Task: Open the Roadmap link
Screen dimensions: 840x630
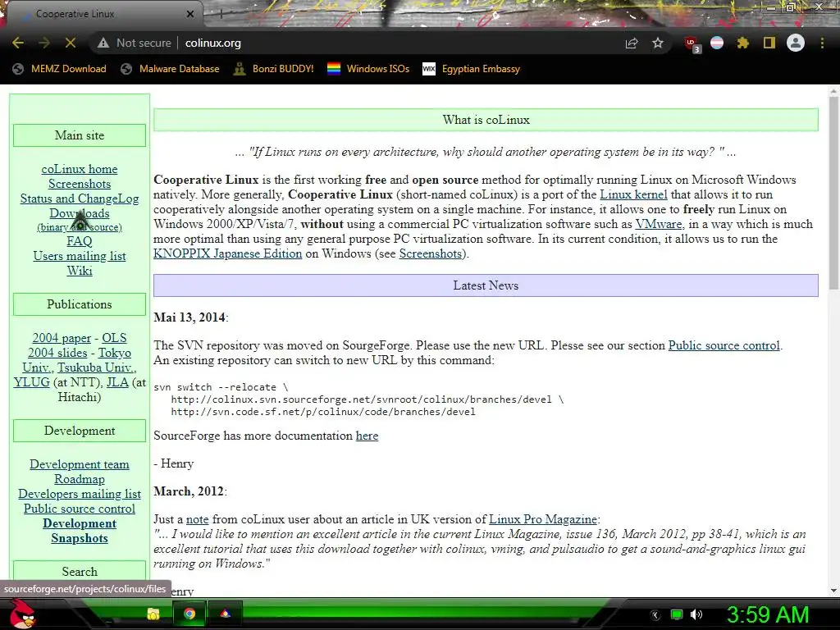Action: point(80,479)
